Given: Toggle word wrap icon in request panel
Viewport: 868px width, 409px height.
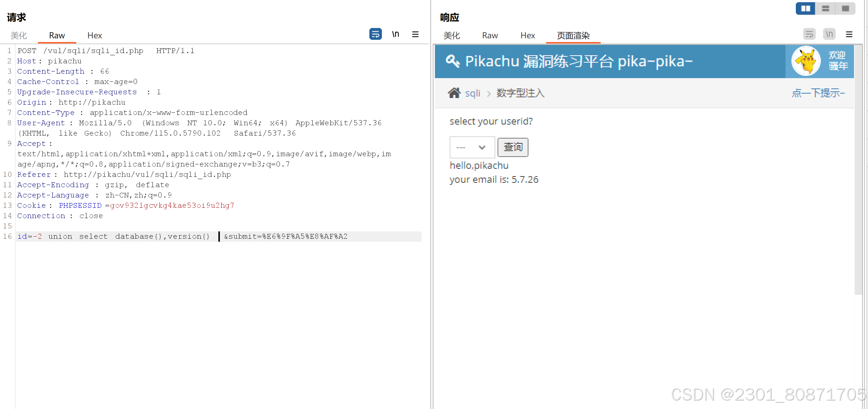Looking at the screenshot, I should tap(375, 34).
